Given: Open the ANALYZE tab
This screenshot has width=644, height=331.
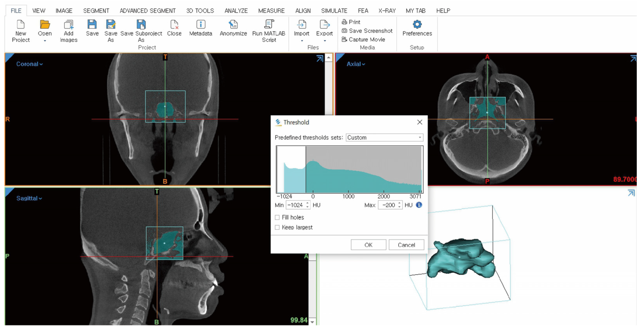Looking at the screenshot, I should point(236,11).
